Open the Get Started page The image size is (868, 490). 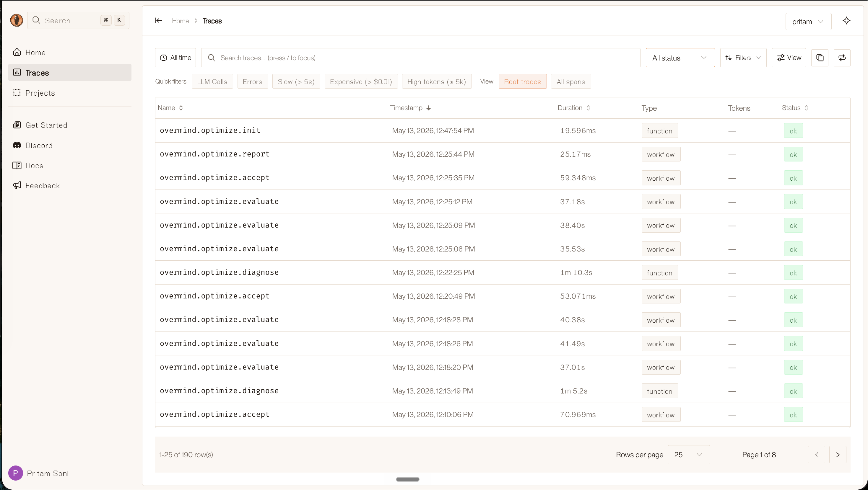[x=70, y=125]
